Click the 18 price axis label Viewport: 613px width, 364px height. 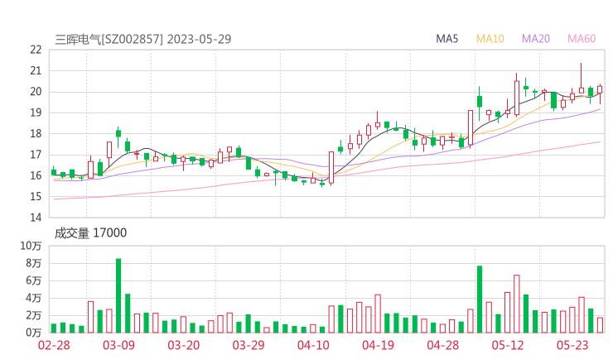(x=36, y=133)
